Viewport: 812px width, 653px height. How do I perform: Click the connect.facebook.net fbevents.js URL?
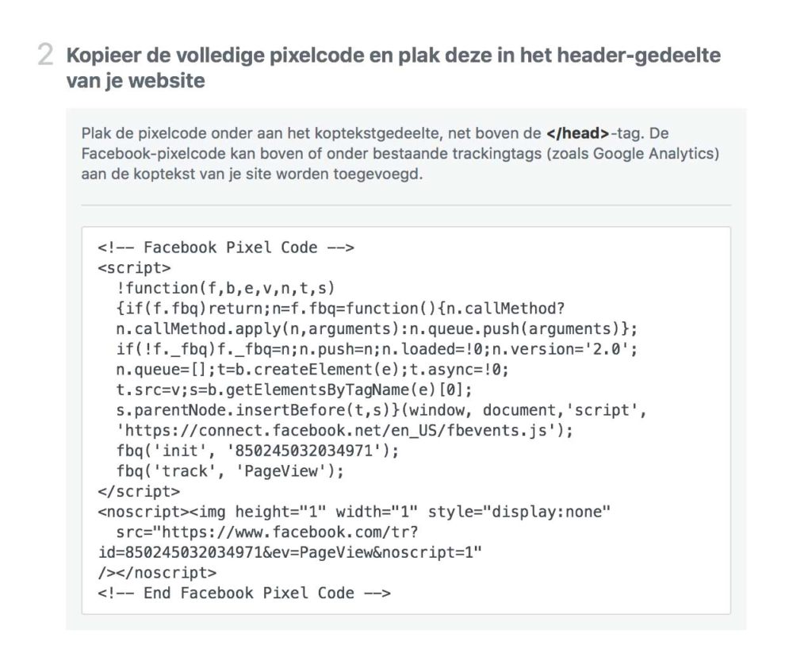[345, 430]
